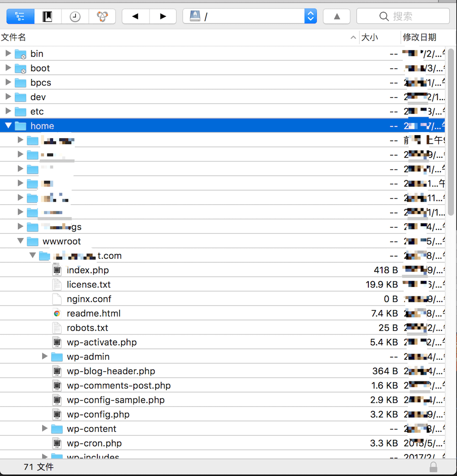This screenshot has height=476, width=457.
Task: Select the wp-config.php file
Action: click(98, 414)
